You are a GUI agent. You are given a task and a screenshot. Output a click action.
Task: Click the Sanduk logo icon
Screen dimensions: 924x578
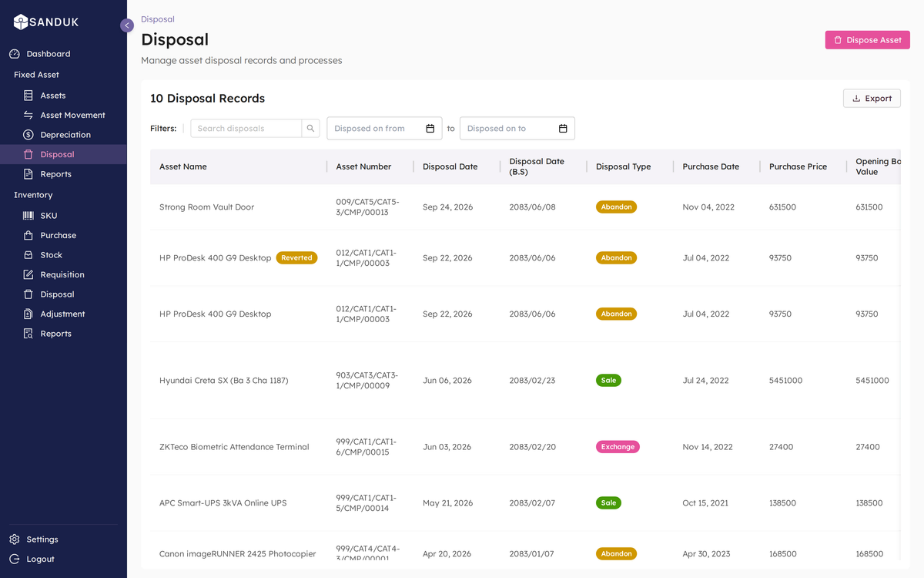pyautogui.click(x=21, y=22)
